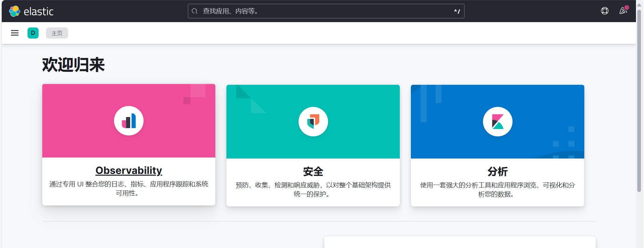This screenshot has width=644, height=248.
Task: Click the teal 安全 card banner
Action: click(x=313, y=122)
